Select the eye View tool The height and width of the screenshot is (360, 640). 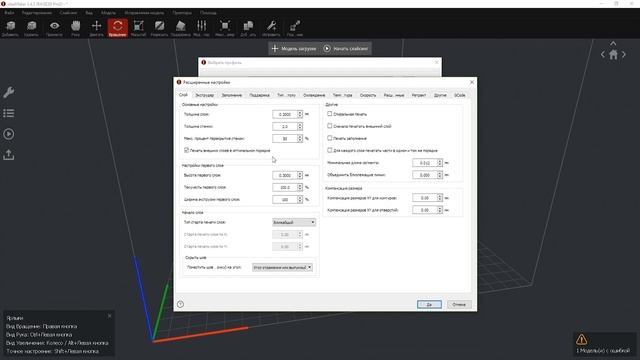54,26
